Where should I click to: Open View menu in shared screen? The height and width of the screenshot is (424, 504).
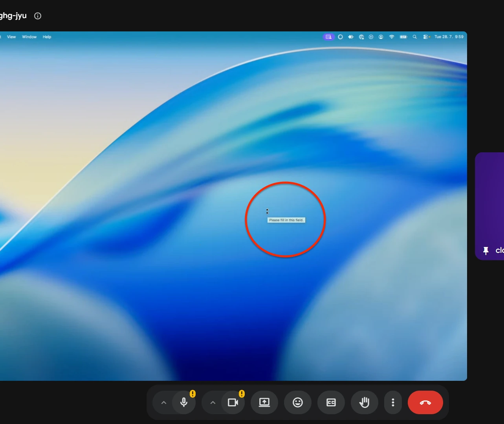[11, 37]
